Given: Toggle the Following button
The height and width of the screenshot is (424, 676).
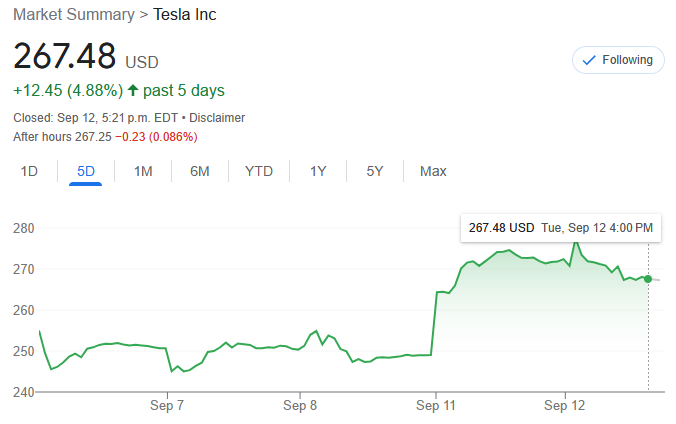Looking at the screenshot, I should click(x=618, y=60).
